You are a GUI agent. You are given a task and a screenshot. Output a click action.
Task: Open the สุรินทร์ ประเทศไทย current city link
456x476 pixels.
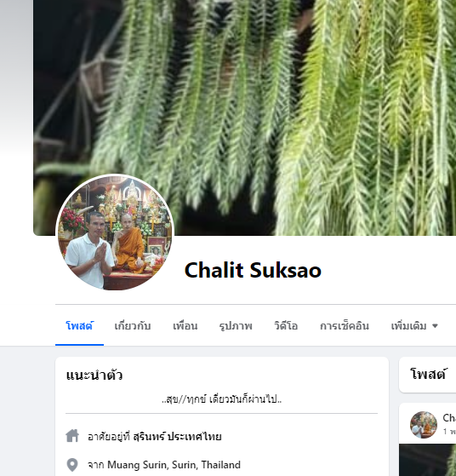tap(177, 437)
